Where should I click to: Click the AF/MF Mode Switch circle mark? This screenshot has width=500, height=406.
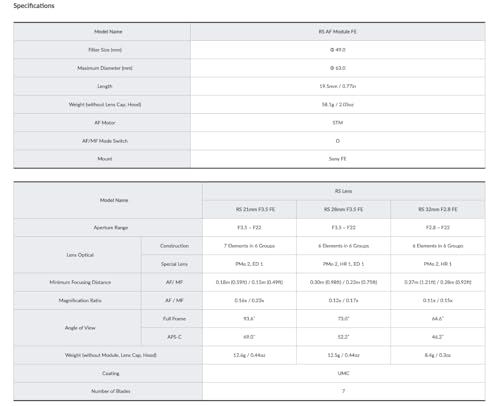tap(338, 141)
